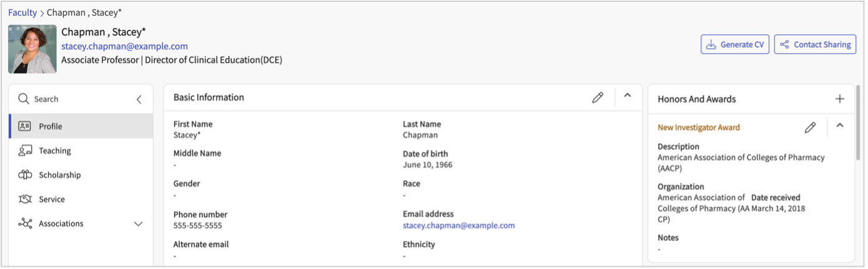Open the Teaching section
868x269 pixels.
(x=55, y=151)
